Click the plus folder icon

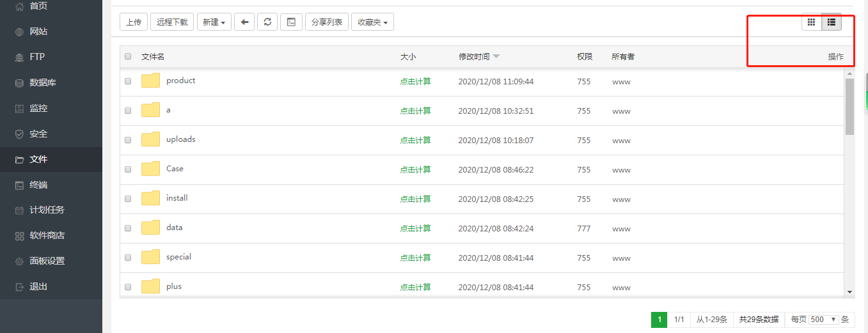[x=150, y=286]
